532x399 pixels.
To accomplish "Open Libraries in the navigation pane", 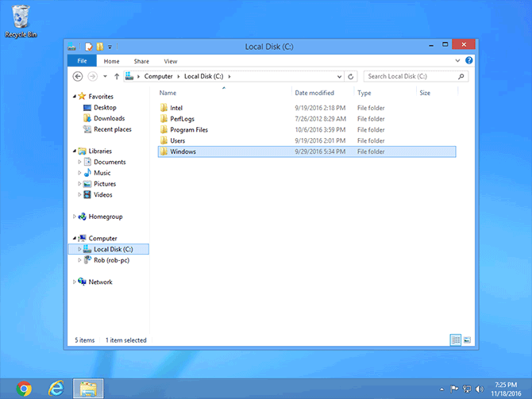I will pyautogui.click(x=100, y=152).
